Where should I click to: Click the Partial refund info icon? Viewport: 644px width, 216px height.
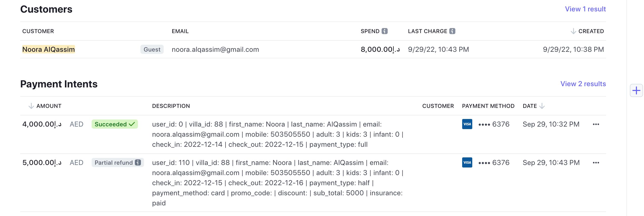[138, 162]
